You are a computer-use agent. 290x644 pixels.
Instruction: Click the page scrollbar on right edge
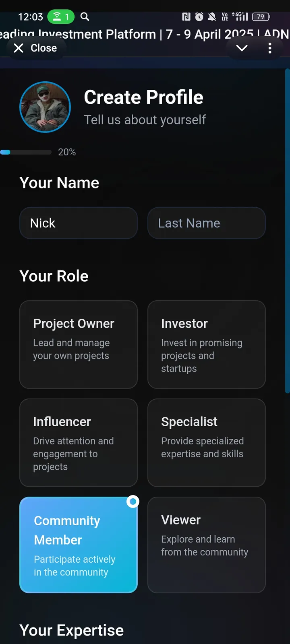tap(287, 231)
